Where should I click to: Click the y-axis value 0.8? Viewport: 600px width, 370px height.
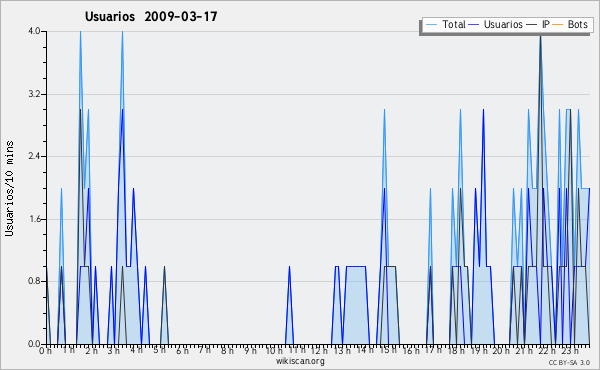click(x=34, y=281)
